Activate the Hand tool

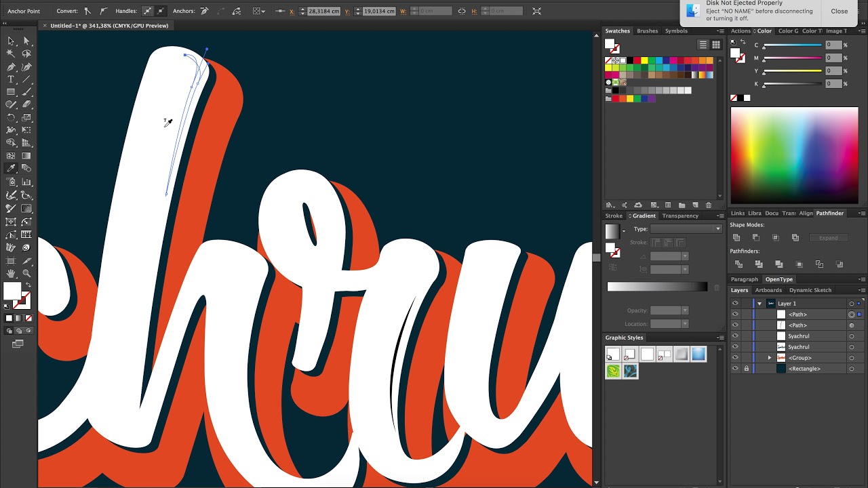pos(11,273)
